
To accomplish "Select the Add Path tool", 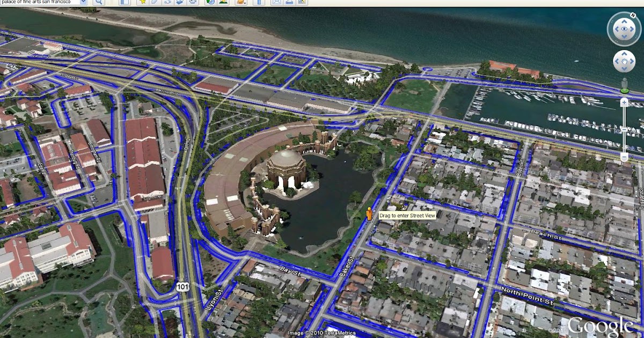I will click(x=167, y=2).
